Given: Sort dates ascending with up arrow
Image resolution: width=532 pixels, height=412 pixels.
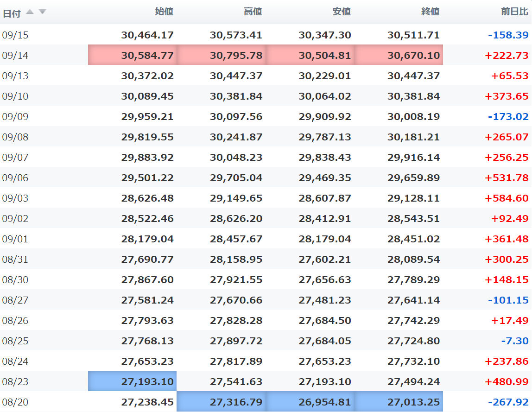Looking at the screenshot, I should [30, 12].
